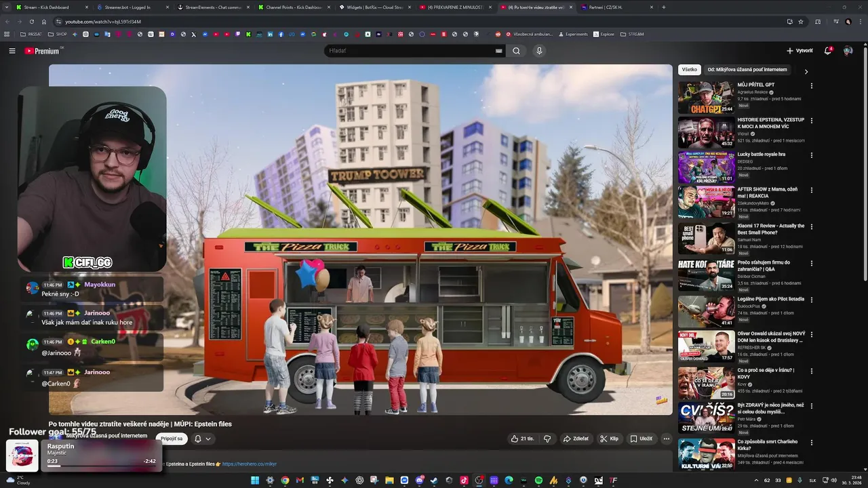Select the Všetko filter chip

(690, 70)
